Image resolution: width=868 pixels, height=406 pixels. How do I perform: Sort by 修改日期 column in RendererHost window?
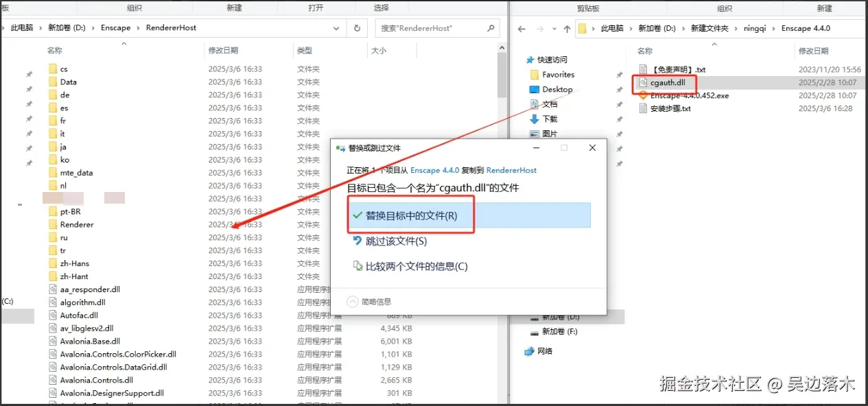point(224,51)
